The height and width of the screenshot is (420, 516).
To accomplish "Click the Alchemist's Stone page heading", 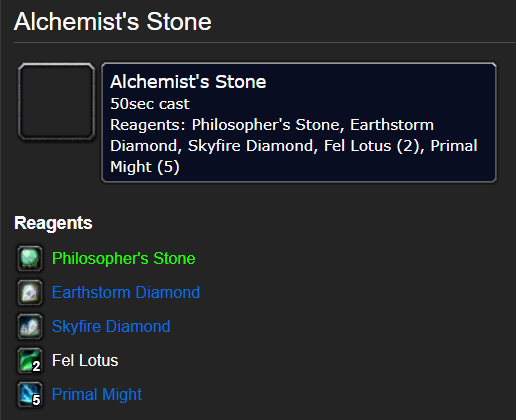I will point(113,22).
